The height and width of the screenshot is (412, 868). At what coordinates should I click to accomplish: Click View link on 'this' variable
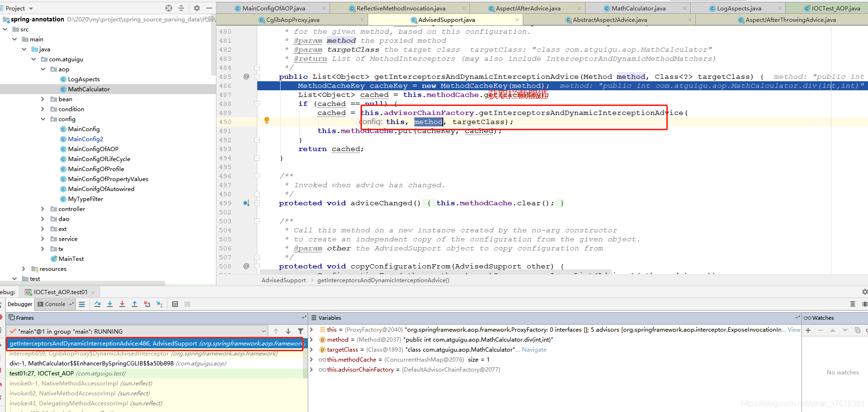(794, 329)
